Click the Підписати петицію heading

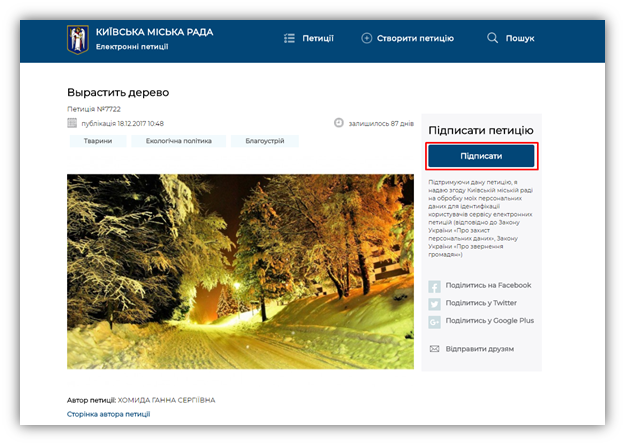481,130
